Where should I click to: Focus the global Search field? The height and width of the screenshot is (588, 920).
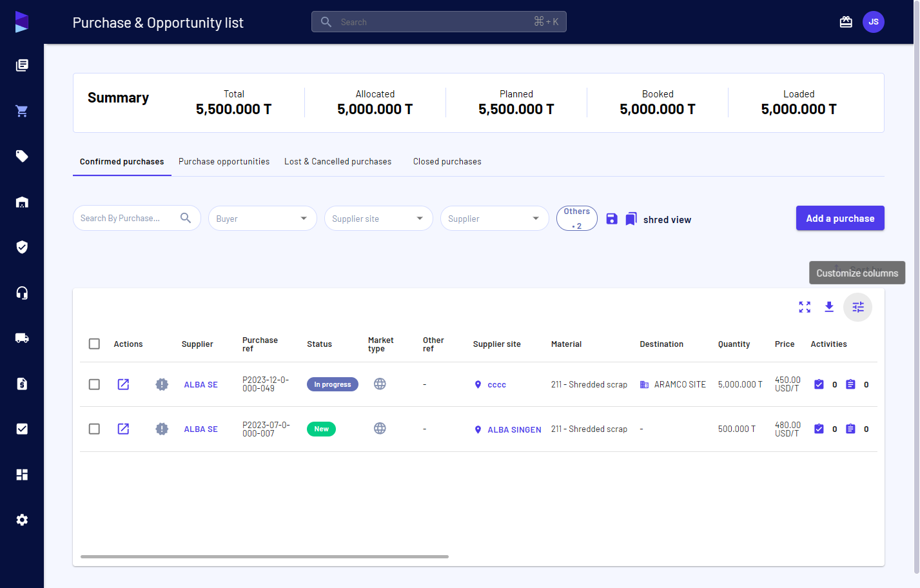click(439, 21)
